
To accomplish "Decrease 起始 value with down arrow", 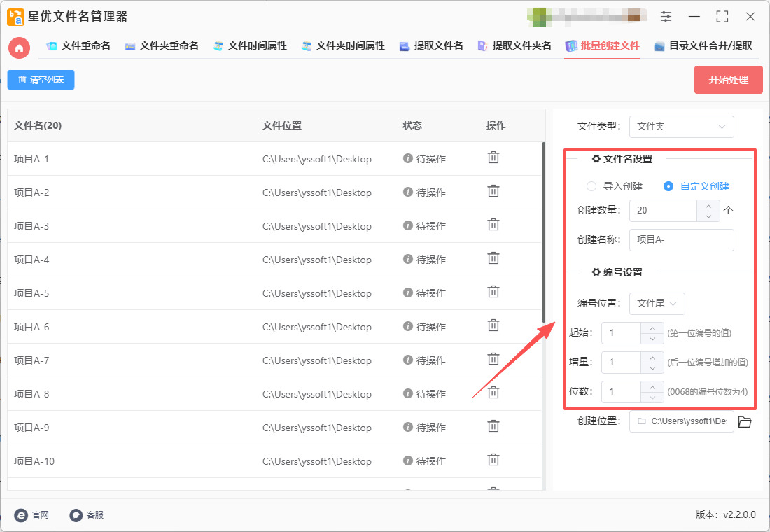I will coord(652,339).
